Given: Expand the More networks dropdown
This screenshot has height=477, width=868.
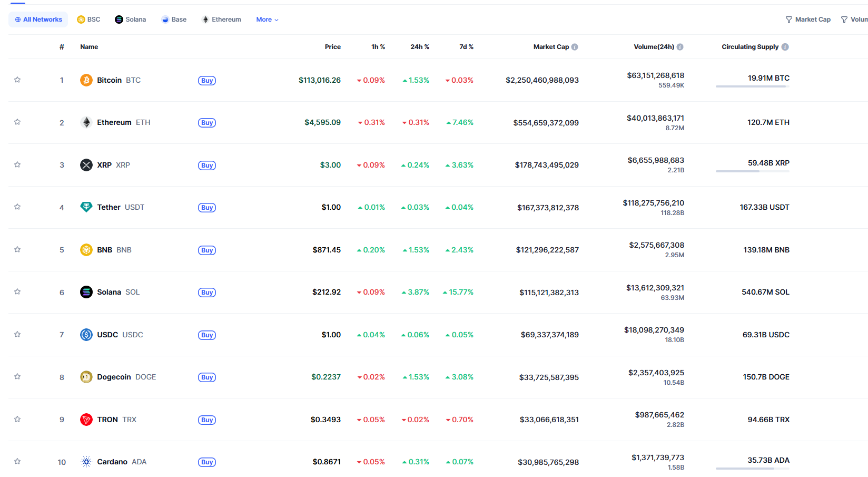Looking at the screenshot, I should (267, 20).
